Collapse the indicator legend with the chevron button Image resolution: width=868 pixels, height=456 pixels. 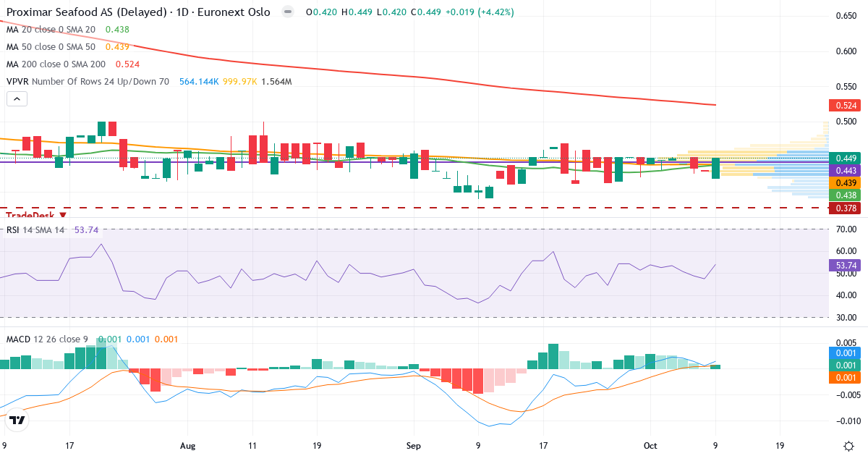[x=17, y=99]
